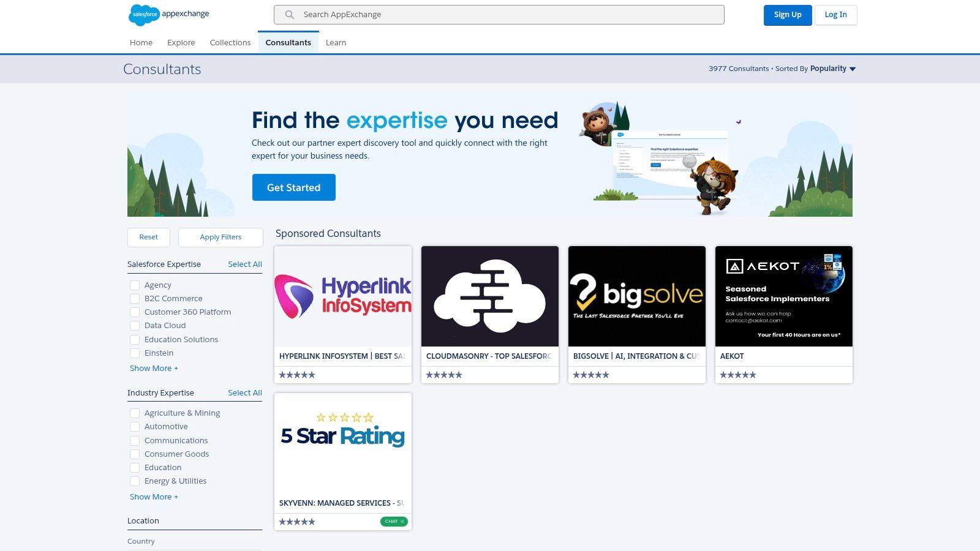Click the search magnifying glass icon
The image size is (980, 551).
[288, 14]
